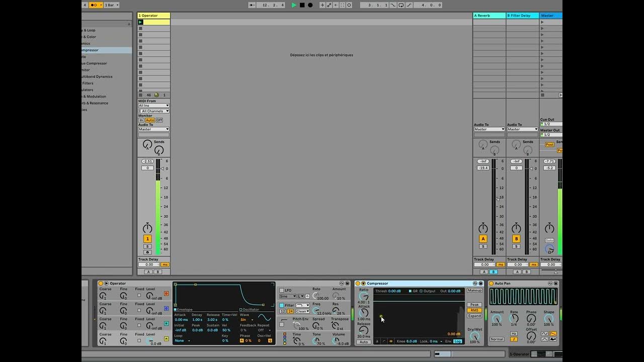Toggle the Loop switch in transport bar
The image size is (644, 362).
coord(400,5)
